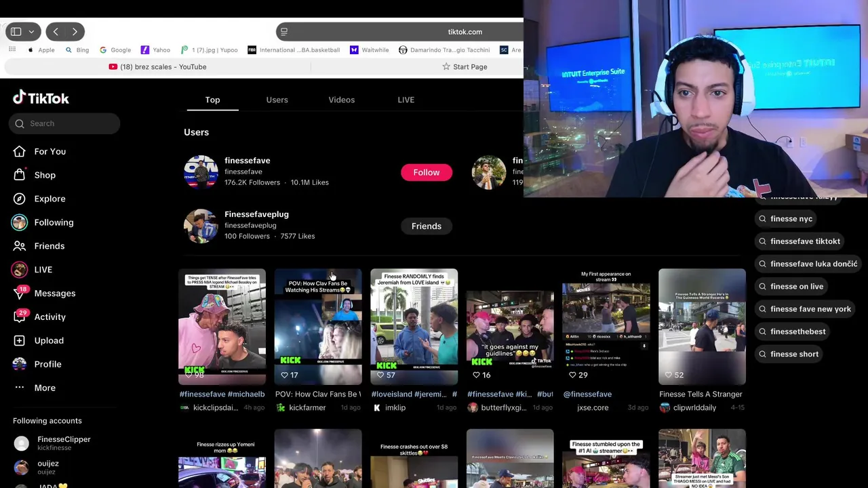Click the TikTok logo
This screenshot has height=488, width=868.
click(x=41, y=98)
